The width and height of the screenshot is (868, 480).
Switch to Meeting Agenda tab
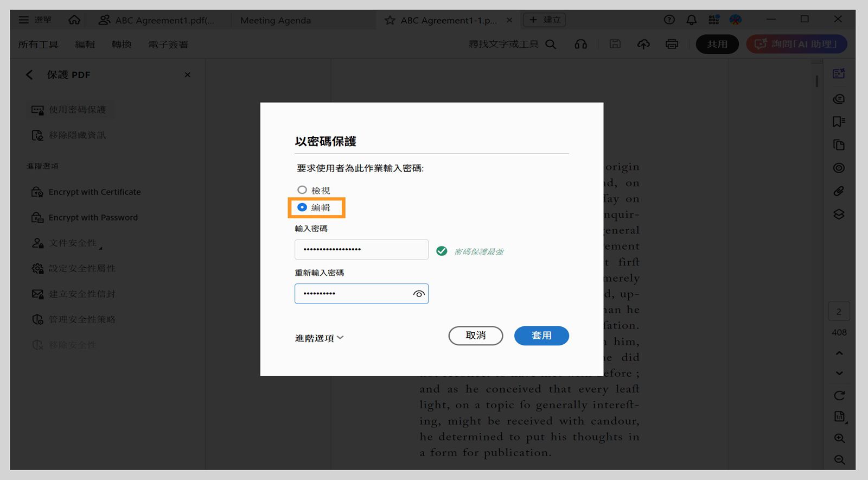point(276,20)
